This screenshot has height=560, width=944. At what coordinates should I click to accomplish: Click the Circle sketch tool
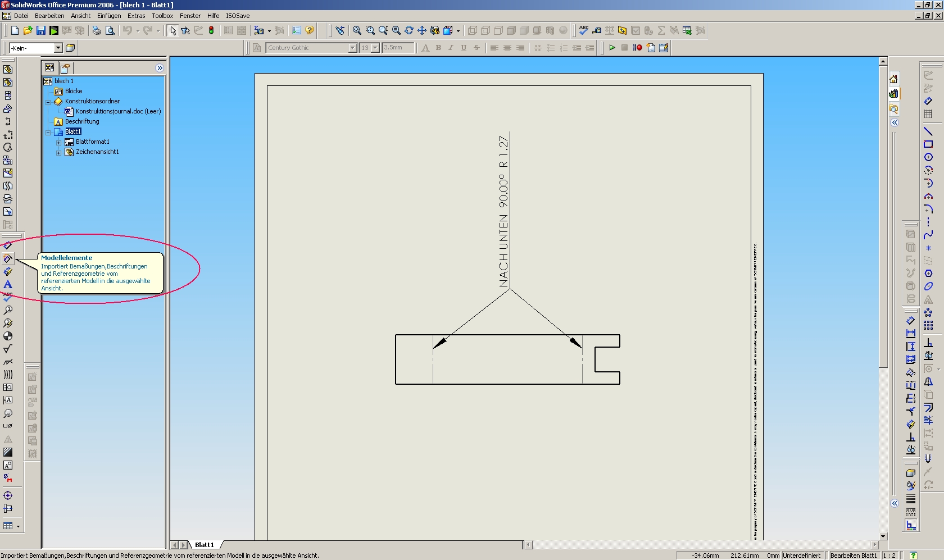928,157
